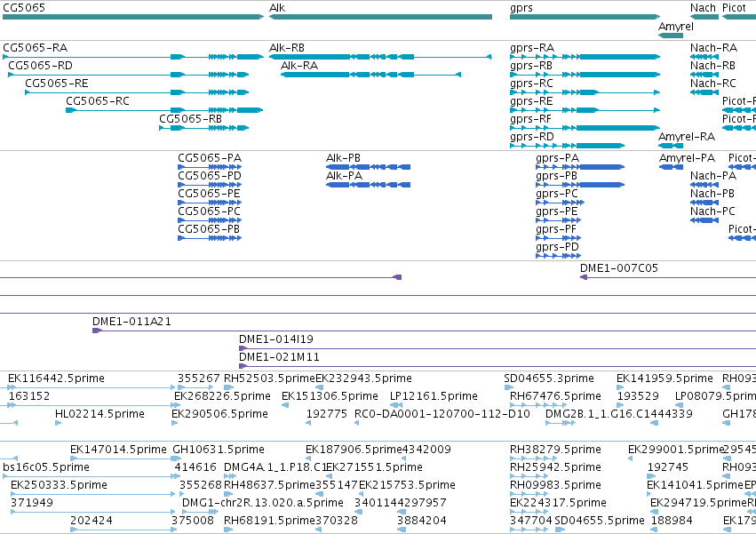
Task: Select the gprs gene bar
Action: [585, 17]
